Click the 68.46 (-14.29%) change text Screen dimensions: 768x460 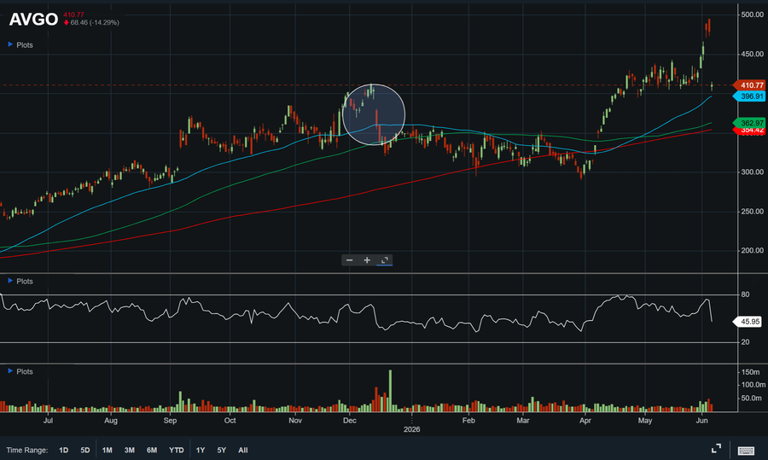[x=95, y=23]
